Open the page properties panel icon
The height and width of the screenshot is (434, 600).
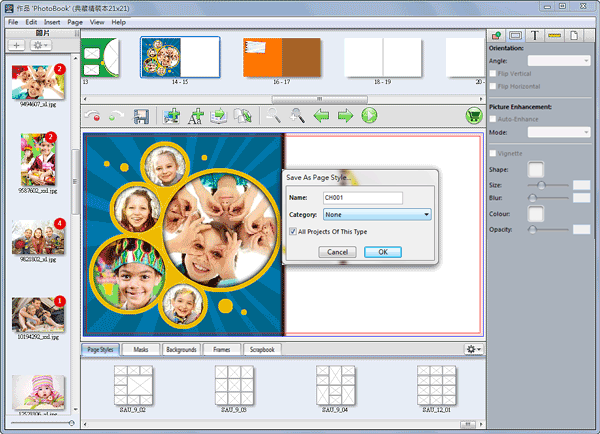pos(574,36)
